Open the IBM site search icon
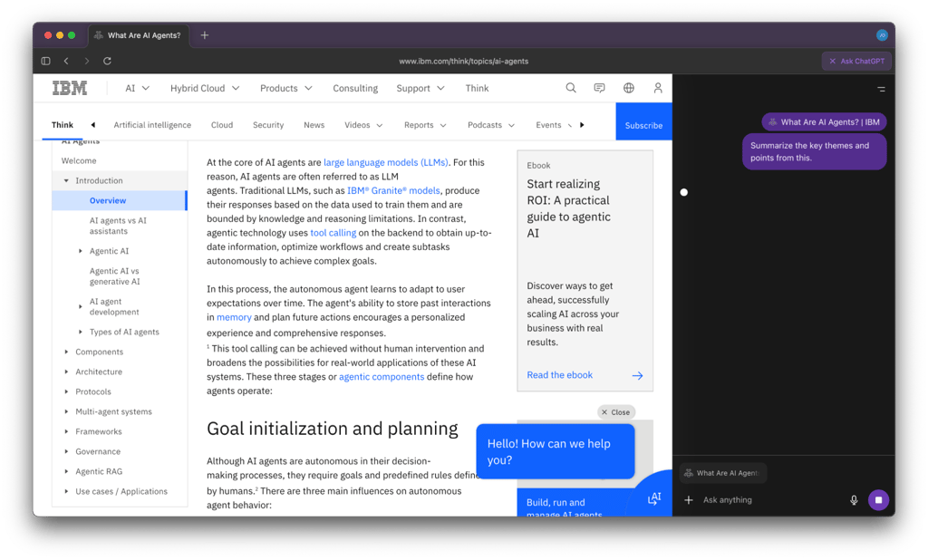 (x=571, y=88)
